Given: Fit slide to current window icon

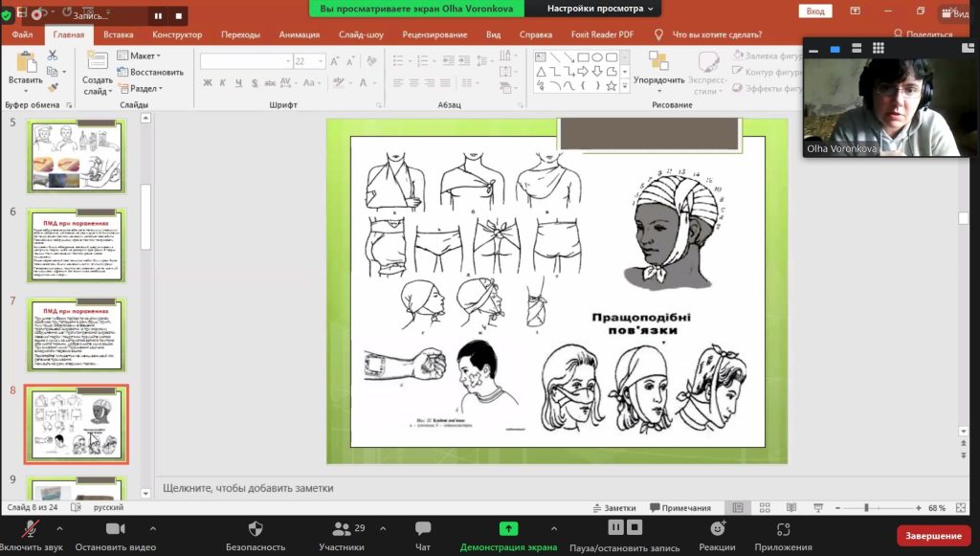Looking at the screenshot, I should point(961,508).
